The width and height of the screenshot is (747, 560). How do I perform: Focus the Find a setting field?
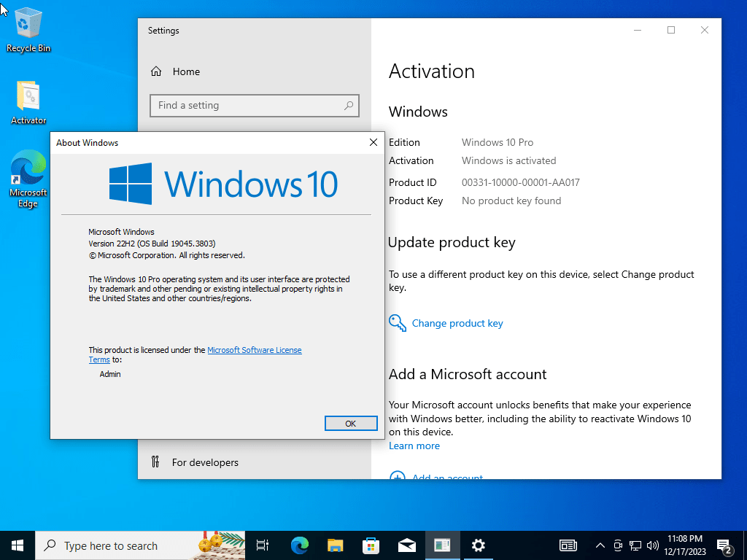[x=255, y=105]
